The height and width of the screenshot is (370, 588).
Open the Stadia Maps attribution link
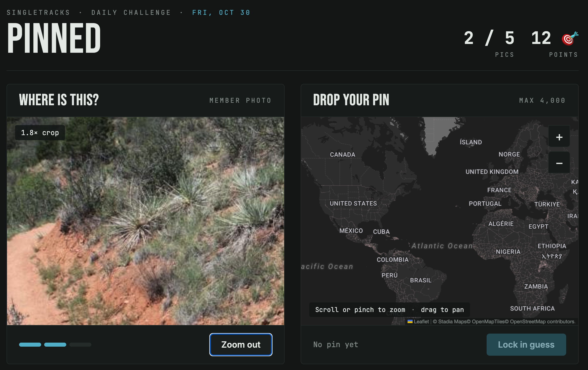(452, 322)
